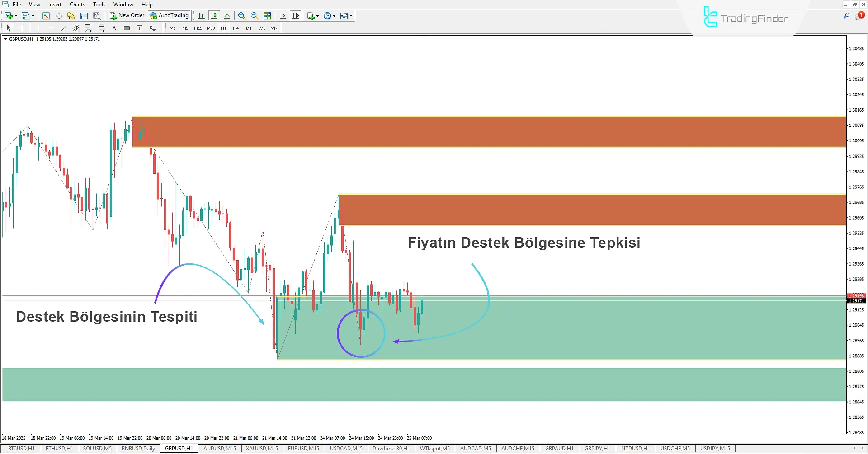This screenshot has height=454, width=868.
Task: Insert a text label on chart
Action: point(114,28)
